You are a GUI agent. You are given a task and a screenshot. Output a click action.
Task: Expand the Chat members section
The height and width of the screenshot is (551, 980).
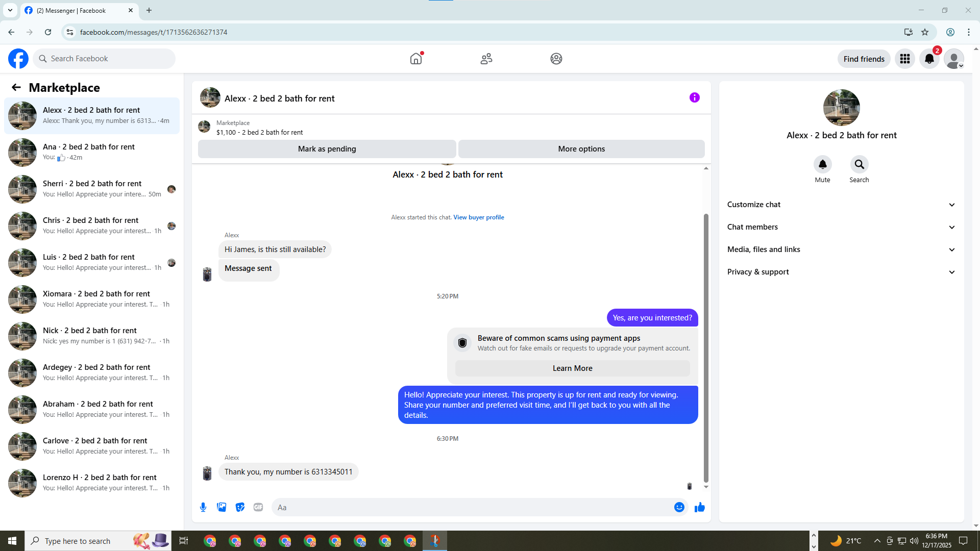click(841, 227)
